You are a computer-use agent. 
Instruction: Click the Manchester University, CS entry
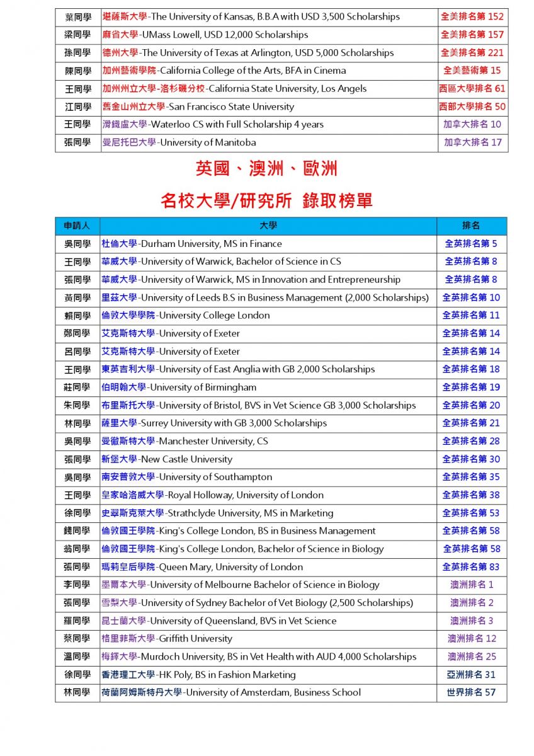(x=185, y=441)
